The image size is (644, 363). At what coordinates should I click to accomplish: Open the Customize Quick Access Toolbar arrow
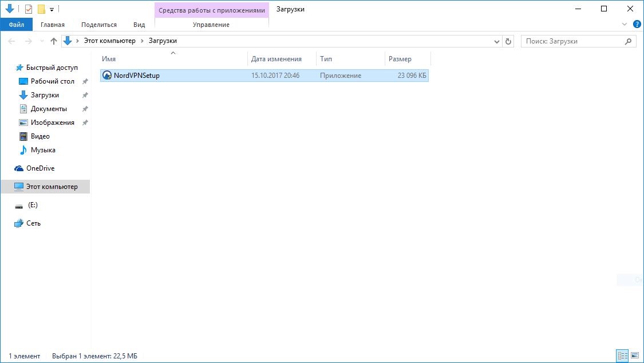click(52, 9)
